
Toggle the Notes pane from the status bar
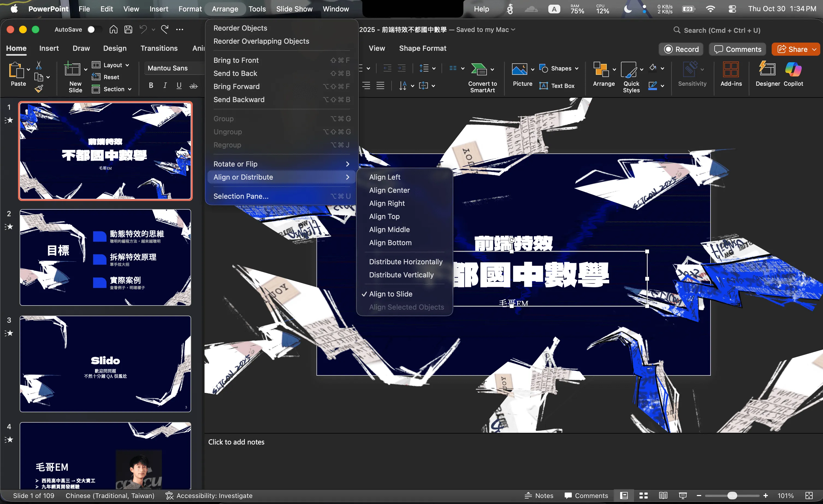point(539,495)
